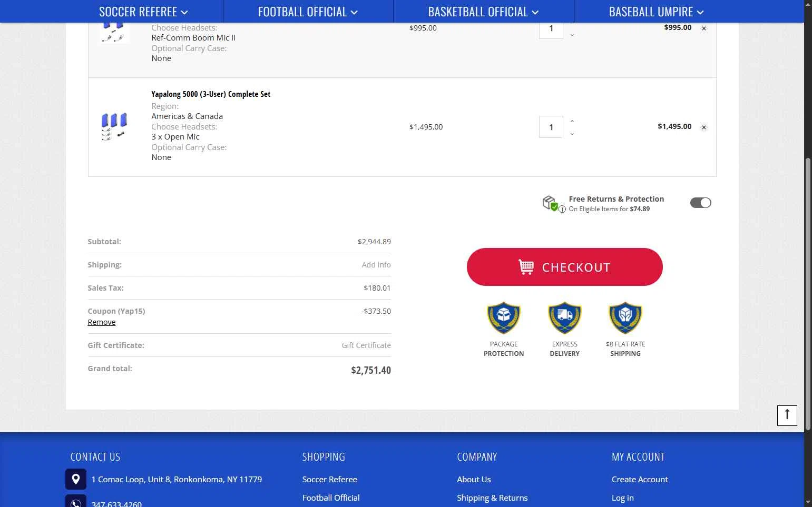Open the 1 Comac Loop address link
Viewport: 812px width, 507px height.
(x=177, y=479)
